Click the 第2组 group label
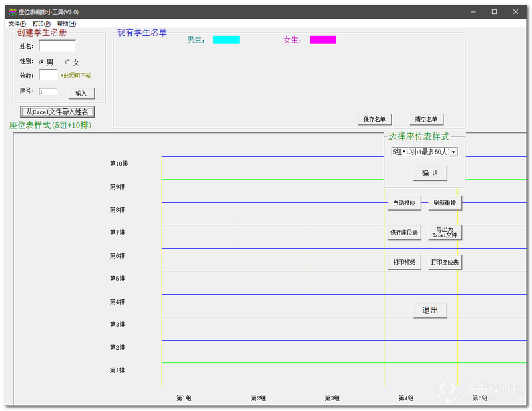Viewport: 532px width, 411px height. pyautogui.click(x=258, y=398)
